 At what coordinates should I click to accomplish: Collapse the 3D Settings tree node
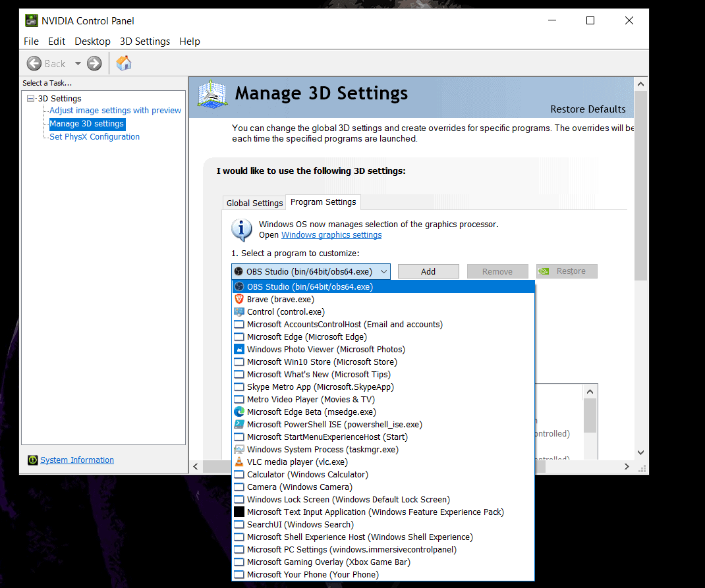point(30,98)
